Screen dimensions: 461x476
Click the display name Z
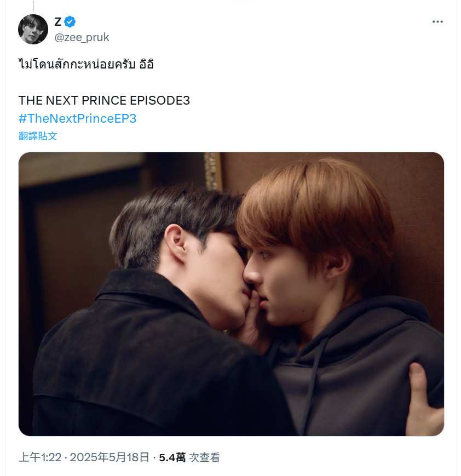tap(58, 21)
